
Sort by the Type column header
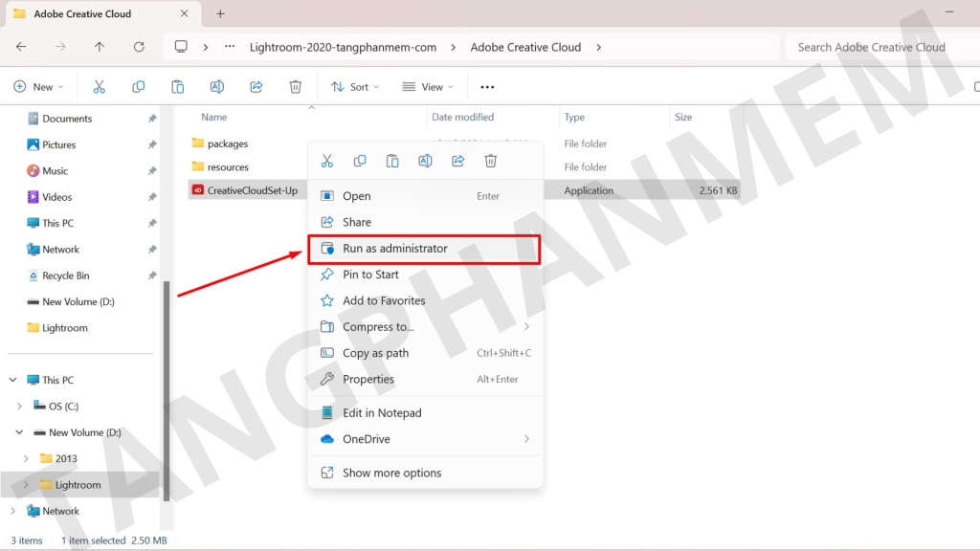point(574,117)
